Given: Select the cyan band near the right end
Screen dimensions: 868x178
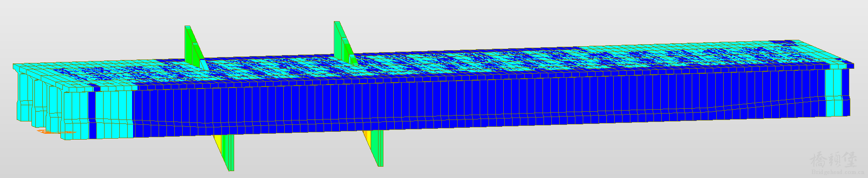Looking at the screenshot, I should (834, 92).
